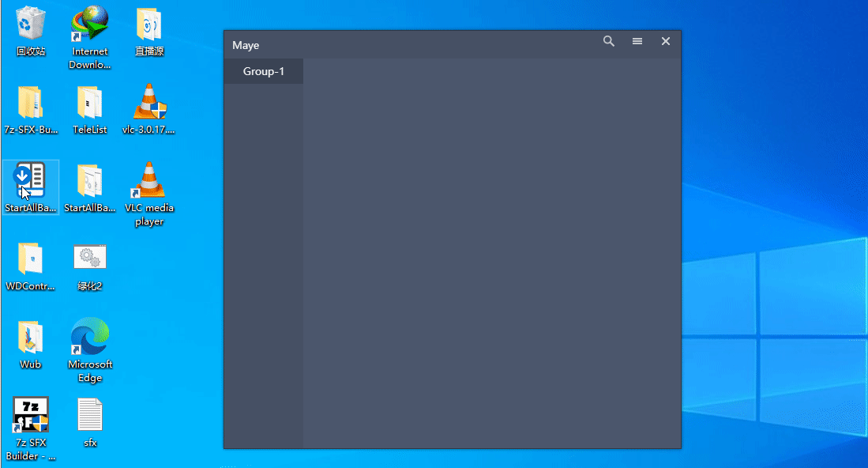Open the search in Maye window
868x468 pixels.
[608, 42]
